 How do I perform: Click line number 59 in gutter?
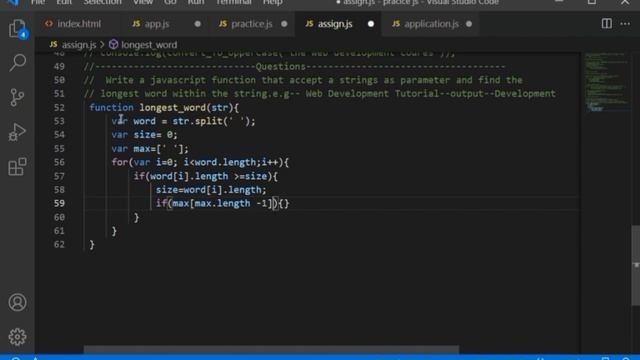coord(59,203)
